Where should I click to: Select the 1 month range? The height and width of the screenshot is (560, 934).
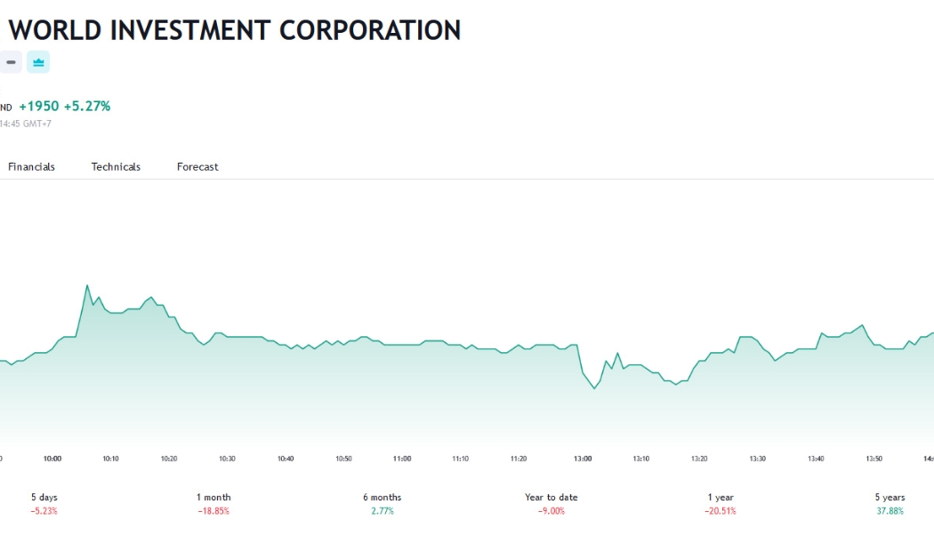[x=213, y=503]
